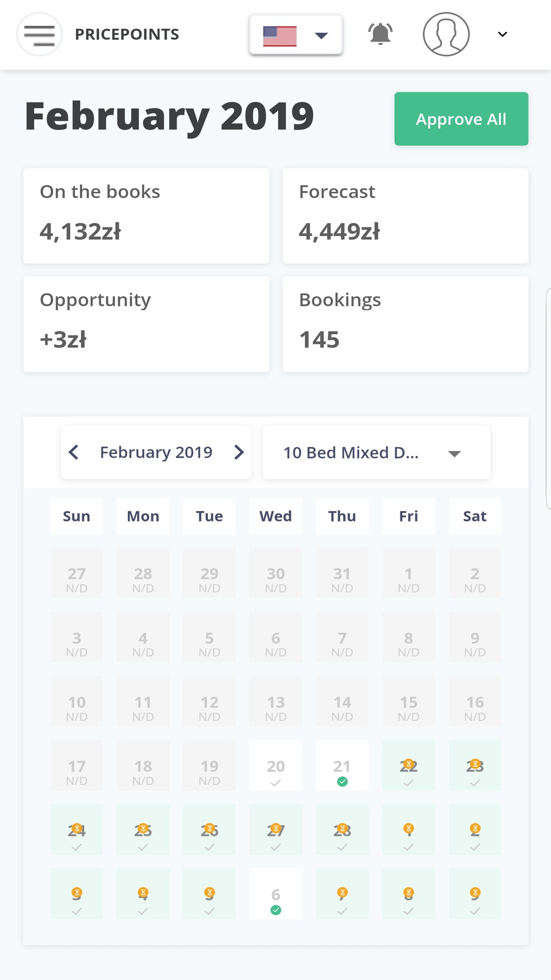Open the country flag language dropdown
Screen dimensions: 551x980
tap(296, 35)
